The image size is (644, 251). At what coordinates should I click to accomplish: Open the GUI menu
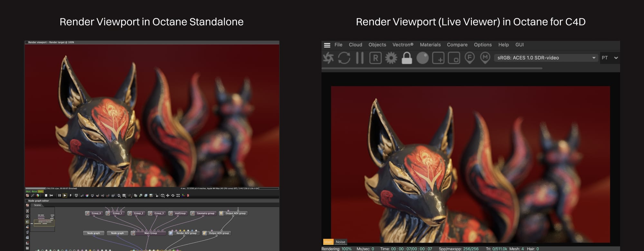[519, 45]
